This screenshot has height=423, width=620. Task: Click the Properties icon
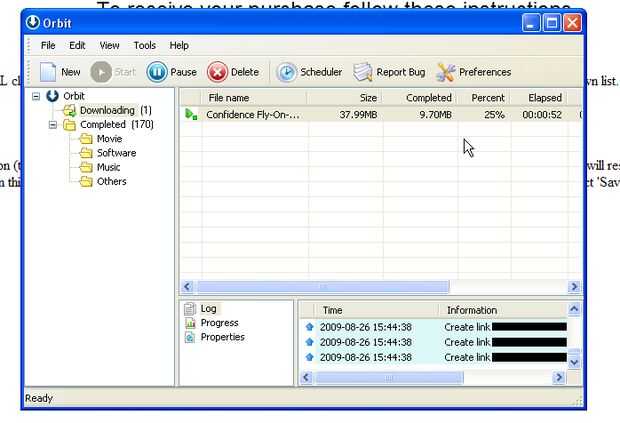[190, 337]
